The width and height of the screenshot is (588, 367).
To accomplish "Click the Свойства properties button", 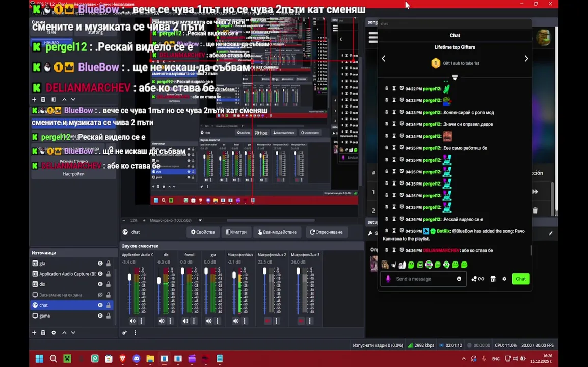I will (203, 232).
